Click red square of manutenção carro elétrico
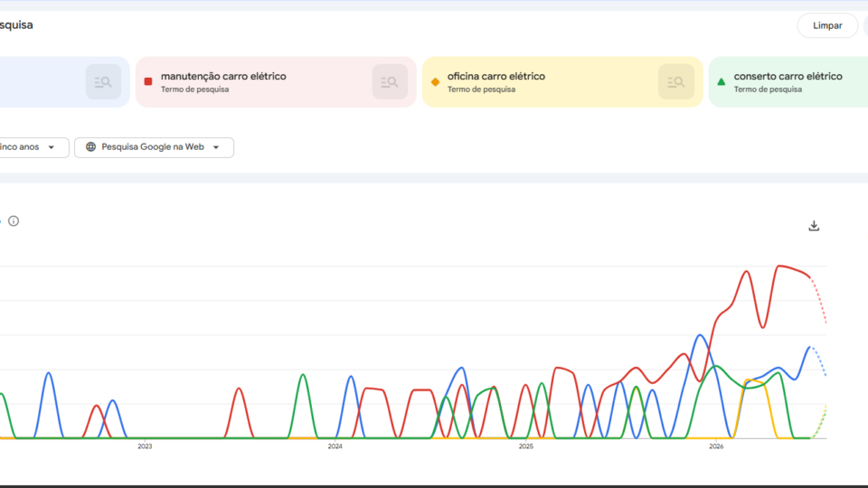Viewport: 868px width, 488px height. (x=147, y=81)
